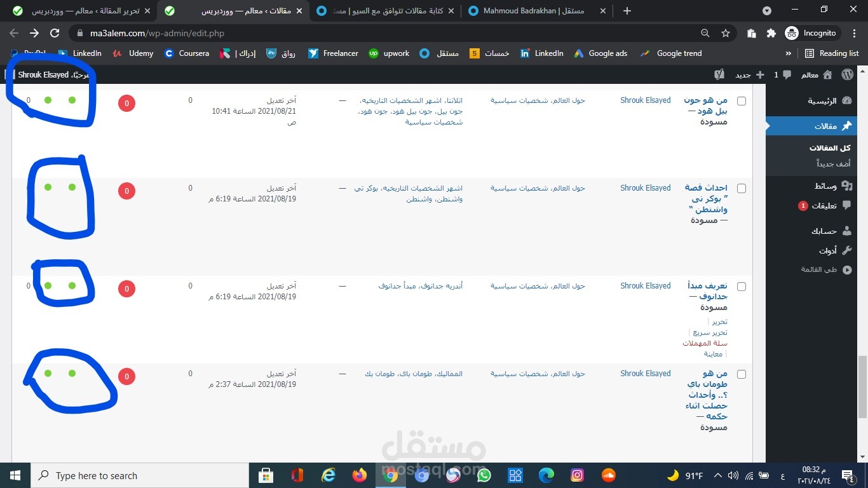Select the الرئيسية dashboard gauge icon
The width and height of the screenshot is (868, 488).
[846, 101]
